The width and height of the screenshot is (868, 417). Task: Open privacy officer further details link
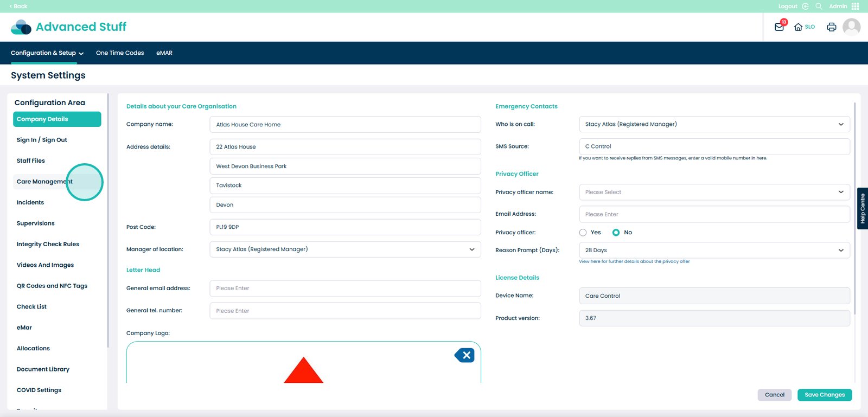point(634,261)
